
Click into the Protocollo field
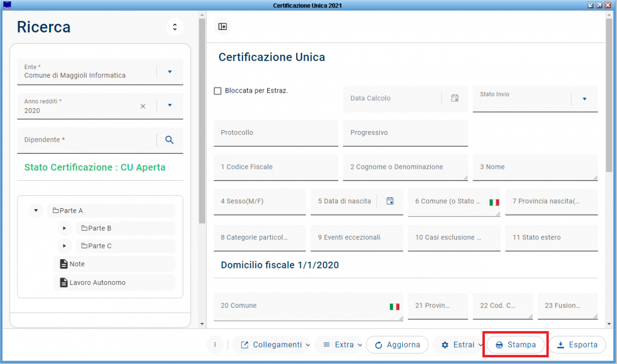[x=276, y=133]
